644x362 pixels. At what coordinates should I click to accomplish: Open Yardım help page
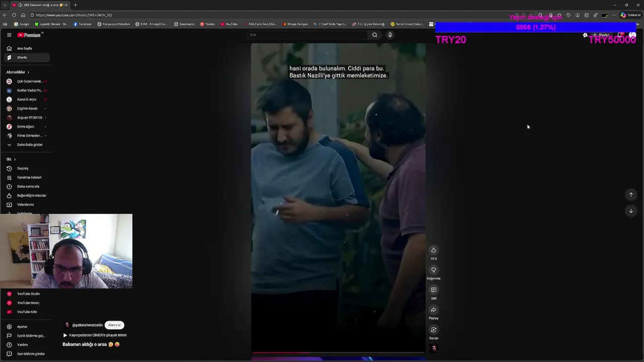tap(26, 345)
